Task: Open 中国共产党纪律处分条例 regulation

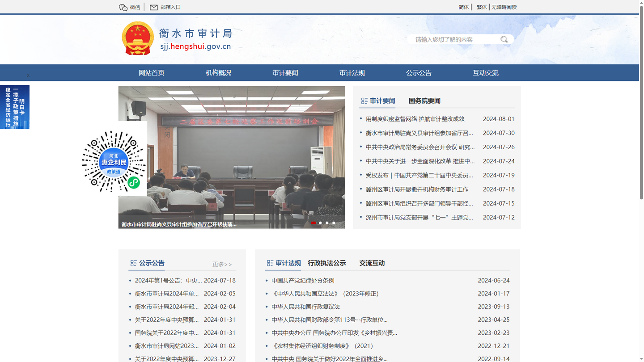Action: pos(303,281)
